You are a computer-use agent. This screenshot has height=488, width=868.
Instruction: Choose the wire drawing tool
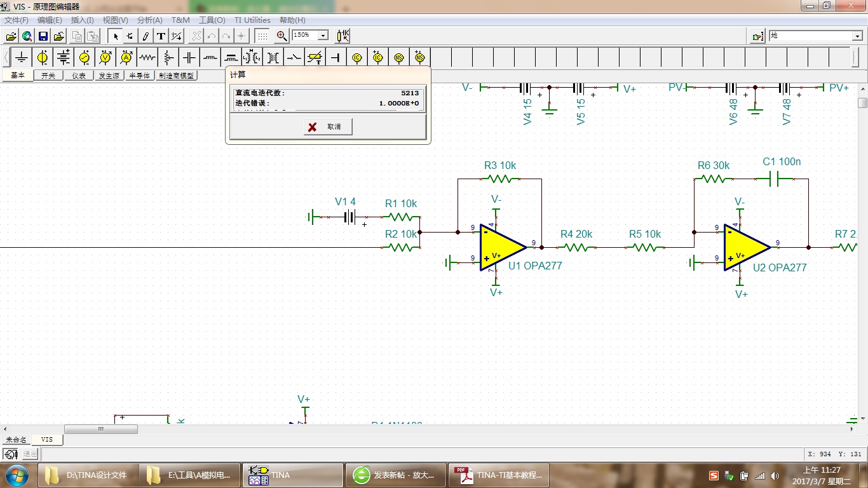pos(130,36)
